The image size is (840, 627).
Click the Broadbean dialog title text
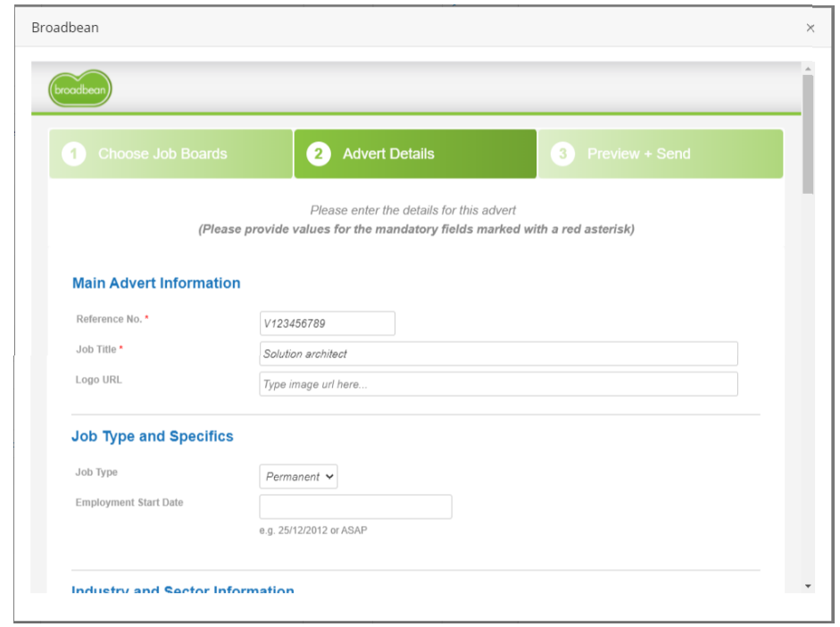[65, 28]
